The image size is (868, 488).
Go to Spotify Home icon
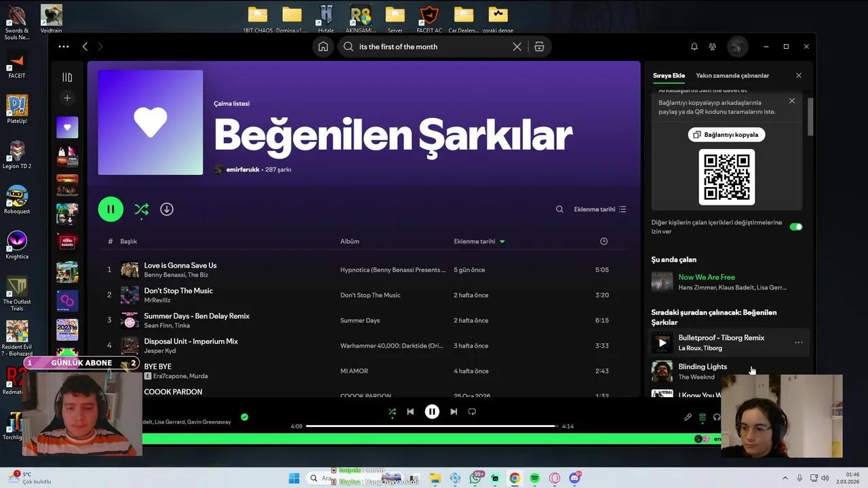tap(323, 47)
